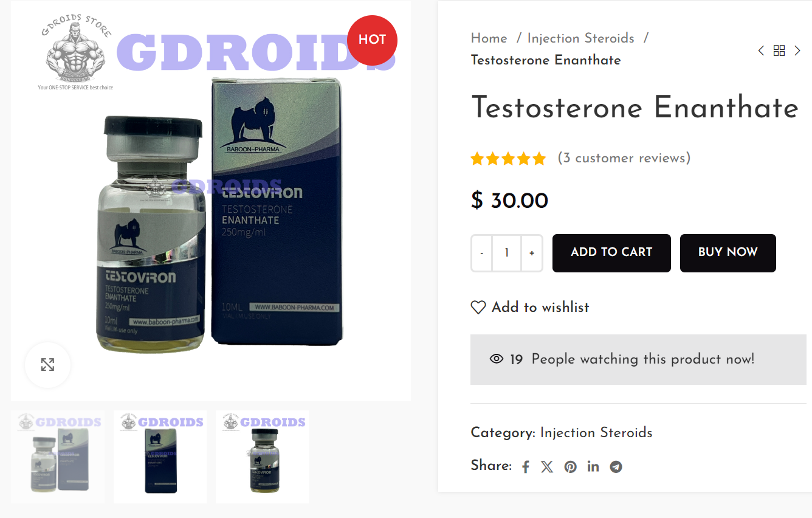Click the image fullscreen expand icon

pyautogui.click(x=47, y=365)
